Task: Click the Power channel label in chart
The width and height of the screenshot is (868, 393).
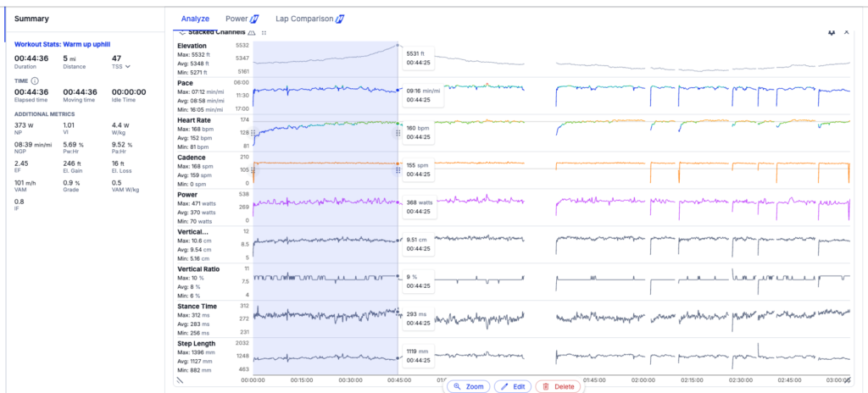Action: [187, 195]
